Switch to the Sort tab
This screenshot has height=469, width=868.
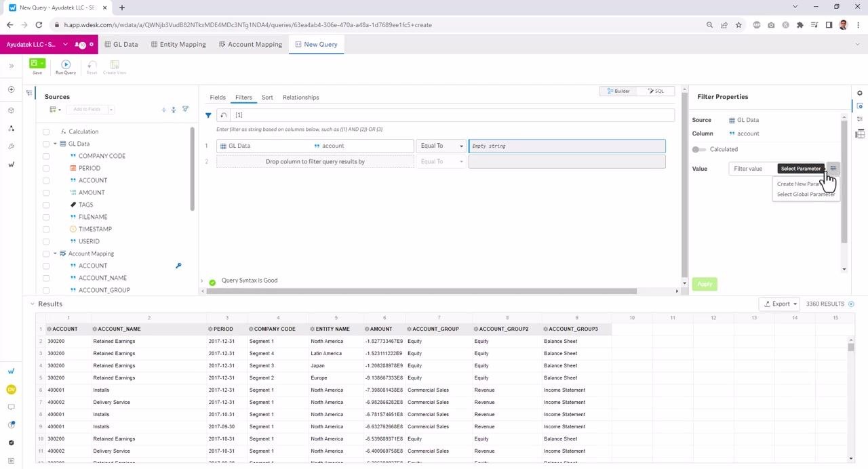tap(267, 98)
